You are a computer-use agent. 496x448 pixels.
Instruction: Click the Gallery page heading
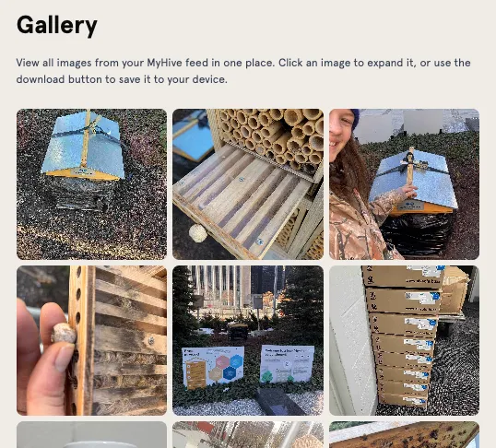tap(57, 25)
